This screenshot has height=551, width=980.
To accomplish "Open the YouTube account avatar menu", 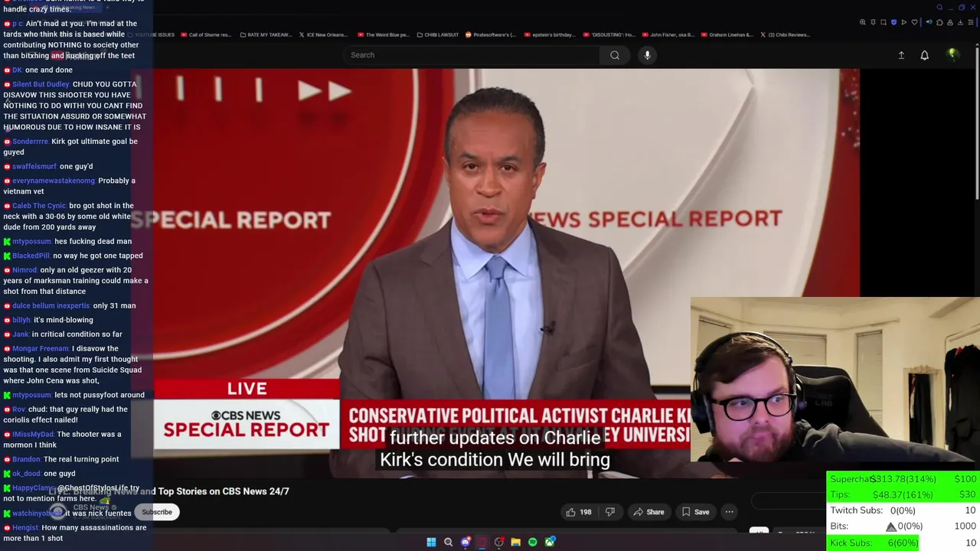I will 952,55.
